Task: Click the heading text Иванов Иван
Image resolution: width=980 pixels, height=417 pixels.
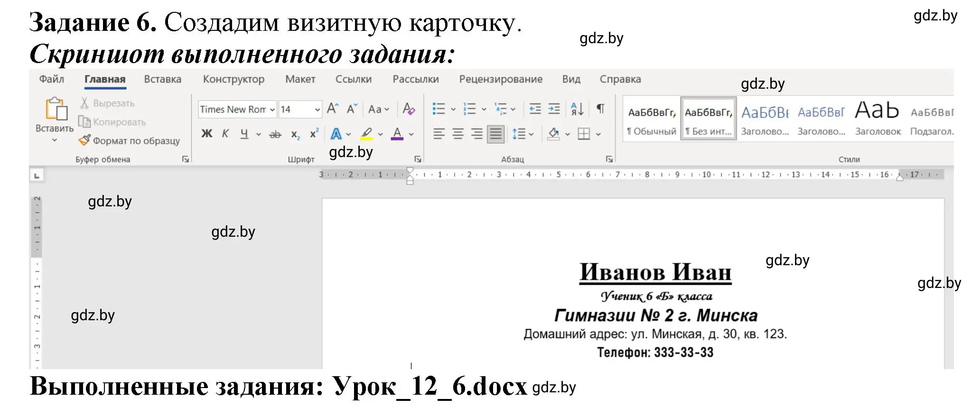Action: 655,272
